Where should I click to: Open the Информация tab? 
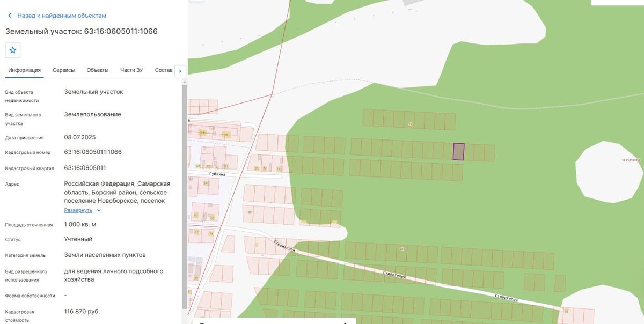[25, 70]
